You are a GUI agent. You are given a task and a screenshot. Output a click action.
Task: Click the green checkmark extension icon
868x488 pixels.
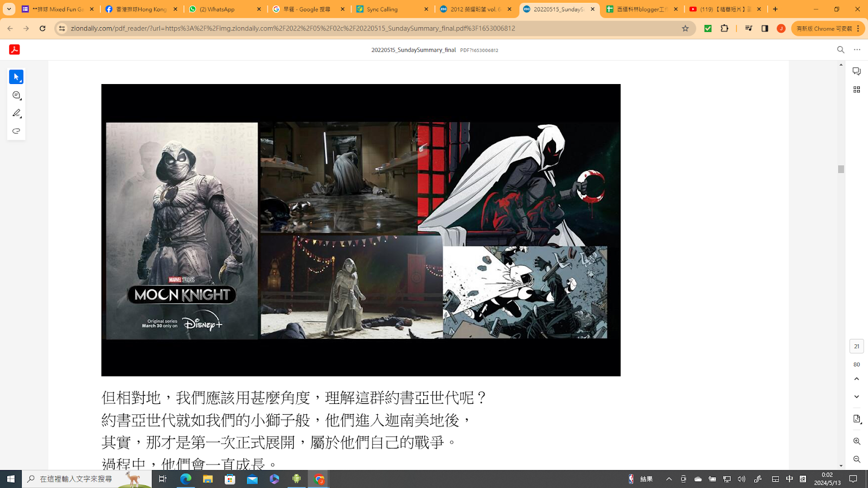pos(708,28)
